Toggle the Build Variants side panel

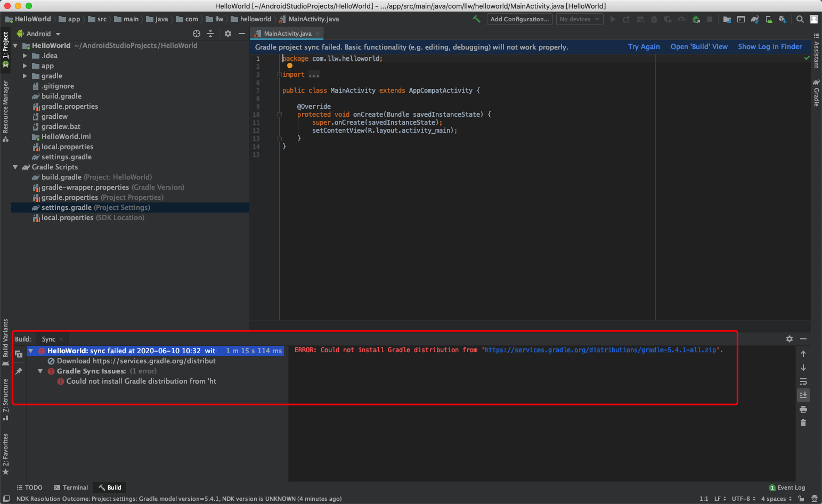pos(5,342)
